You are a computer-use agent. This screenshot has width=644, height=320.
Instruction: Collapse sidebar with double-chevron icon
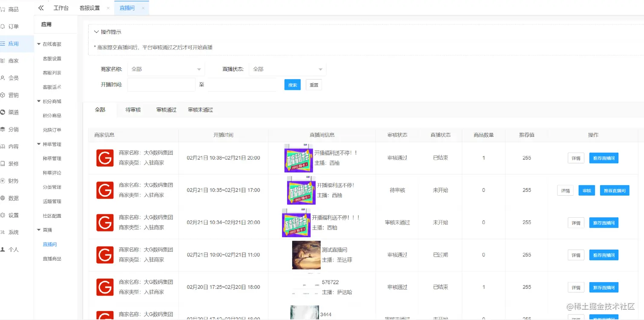41,8
